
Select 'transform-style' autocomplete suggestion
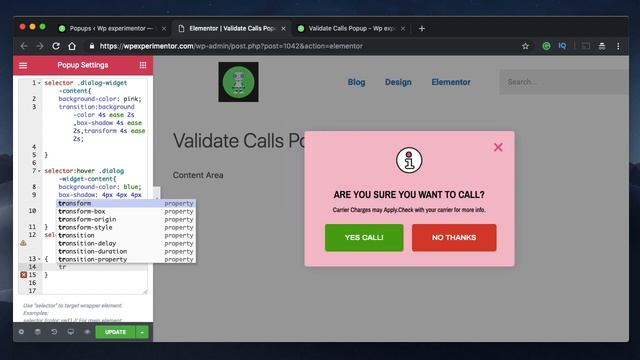point(126,227)
